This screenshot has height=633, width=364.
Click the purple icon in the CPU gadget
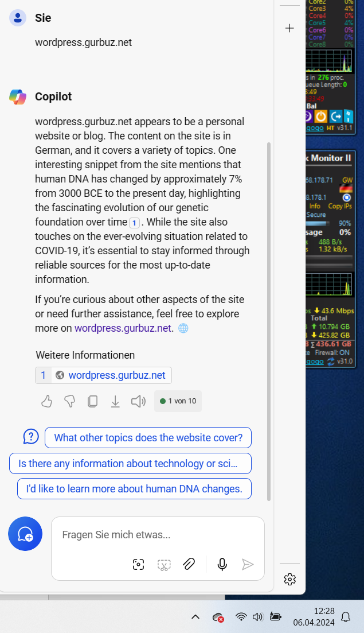[x=309, y=116]
